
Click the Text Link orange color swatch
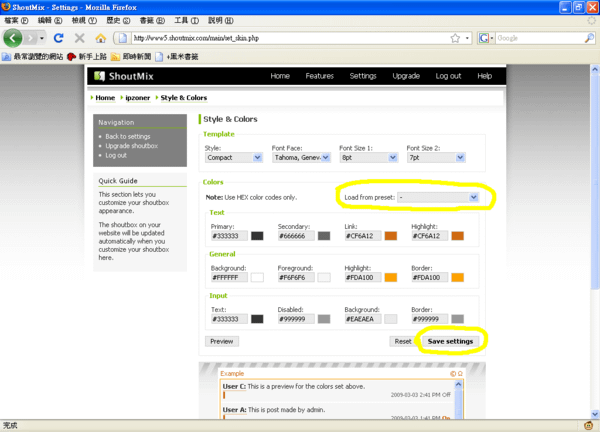point(391,236)
